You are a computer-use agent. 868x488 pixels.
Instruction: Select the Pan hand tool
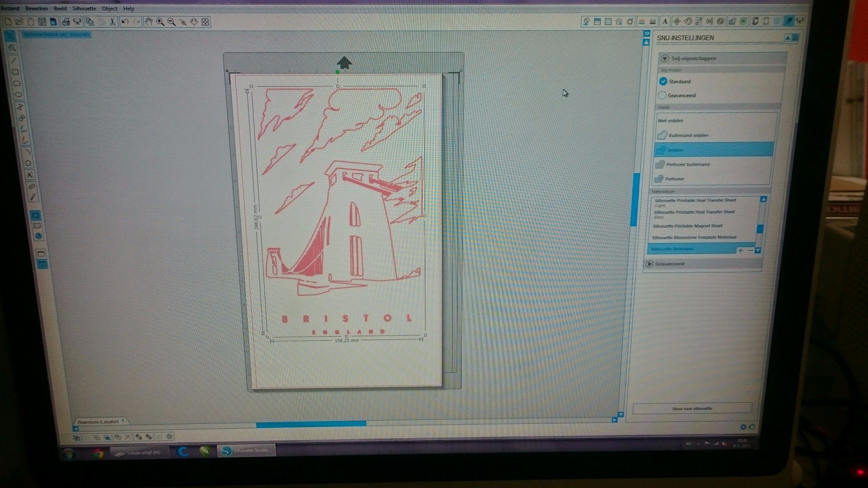148,22
